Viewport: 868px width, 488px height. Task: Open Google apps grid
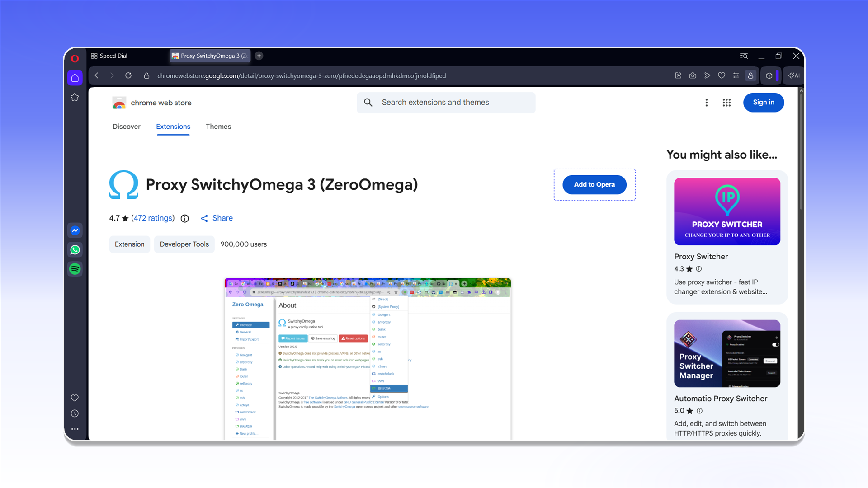coord(726,103)
